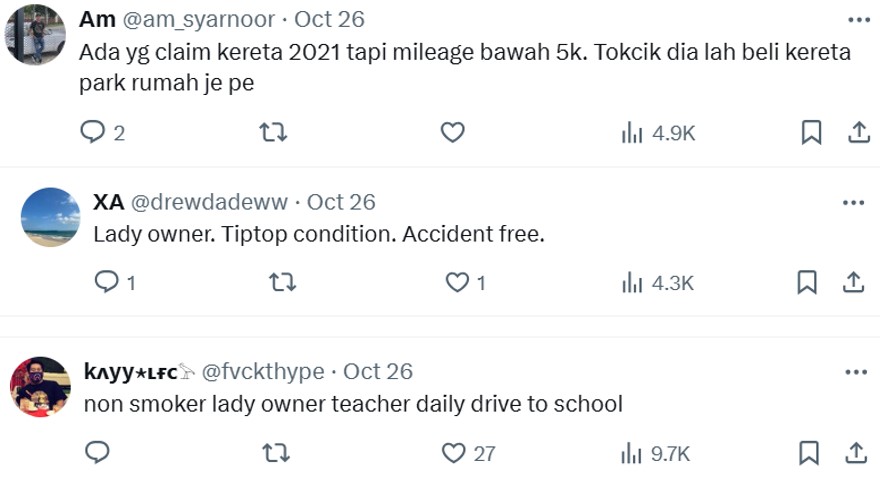View analytics showing 4.9K views
880x483 pixels.
658,134
